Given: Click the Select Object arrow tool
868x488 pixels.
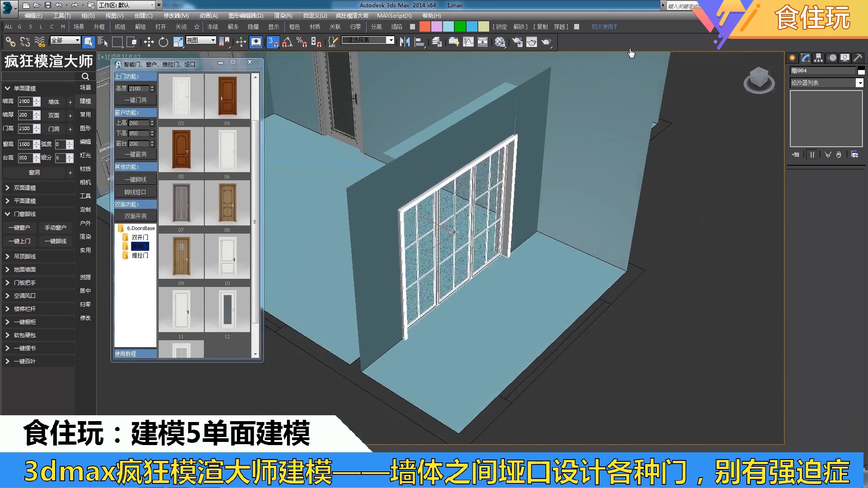Looking at the screenshot, I should click(89, 42).
